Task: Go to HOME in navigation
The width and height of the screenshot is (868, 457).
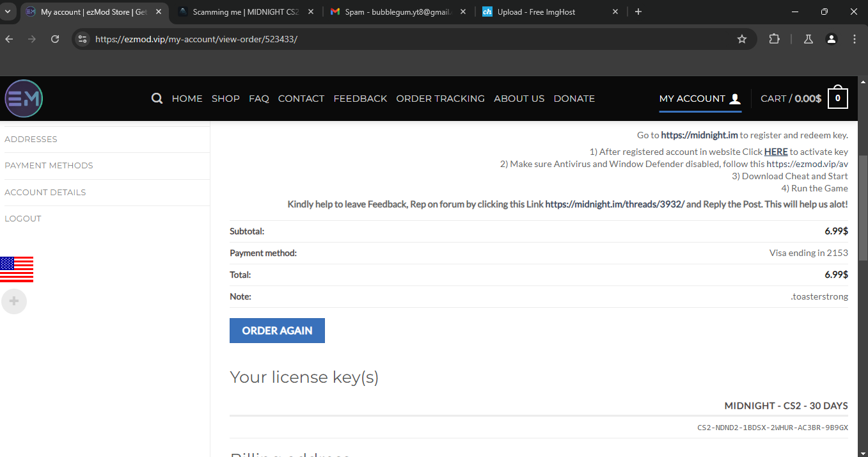Action: click(x=187, y=99)
